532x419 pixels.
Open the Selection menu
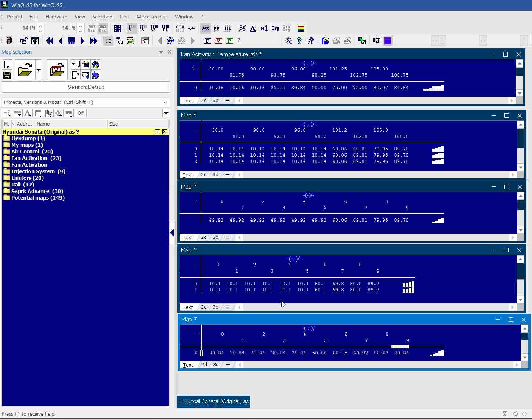pos(102,17)
